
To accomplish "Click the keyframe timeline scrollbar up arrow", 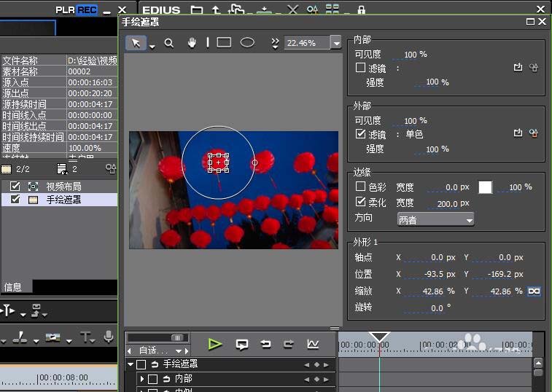I will click(x=538, y=362).
